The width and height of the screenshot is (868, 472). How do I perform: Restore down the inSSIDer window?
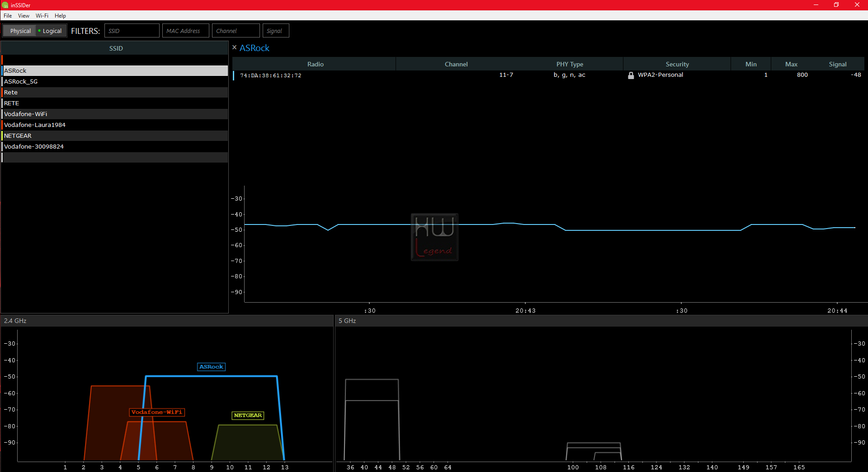point(836,5)
